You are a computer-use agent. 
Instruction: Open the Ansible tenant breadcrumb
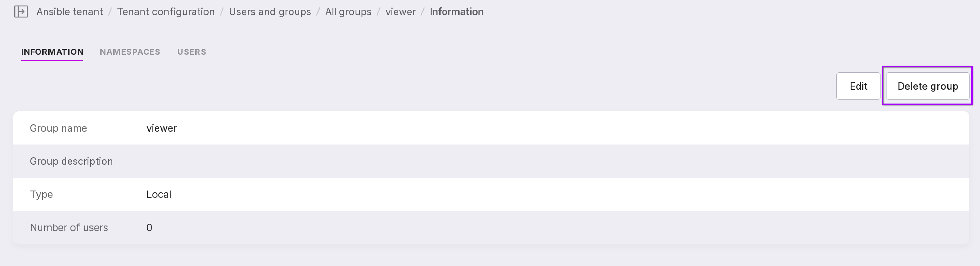tap(70, 12)
